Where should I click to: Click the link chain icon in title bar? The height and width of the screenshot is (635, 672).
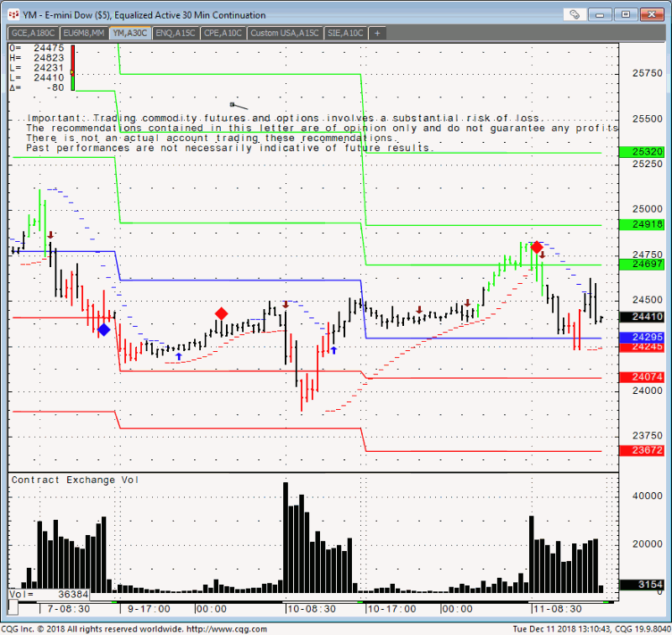click(575, 14)
